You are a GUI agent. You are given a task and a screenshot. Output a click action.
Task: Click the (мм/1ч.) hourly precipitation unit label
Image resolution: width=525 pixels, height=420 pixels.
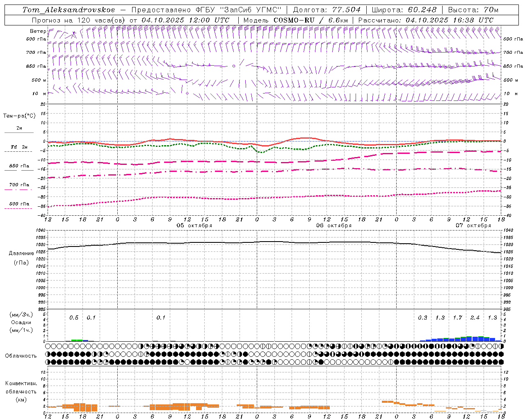coord(21,330)
